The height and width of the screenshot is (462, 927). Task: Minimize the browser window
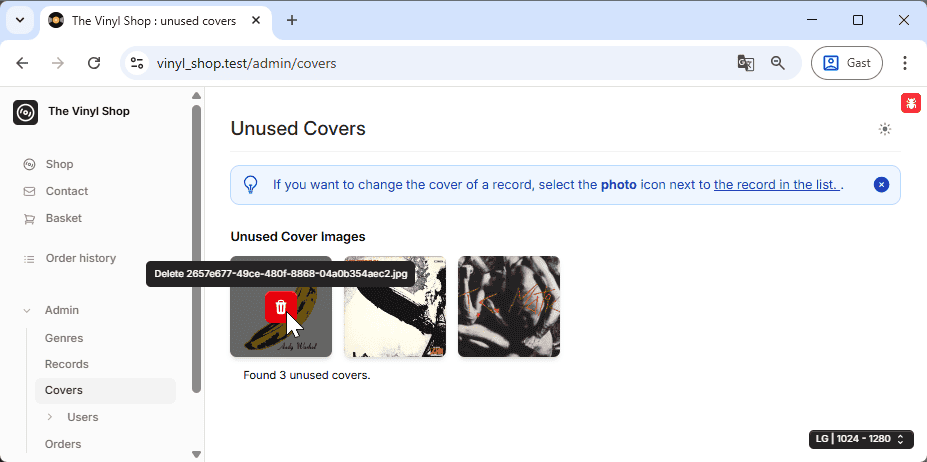(x=813, y=20)
